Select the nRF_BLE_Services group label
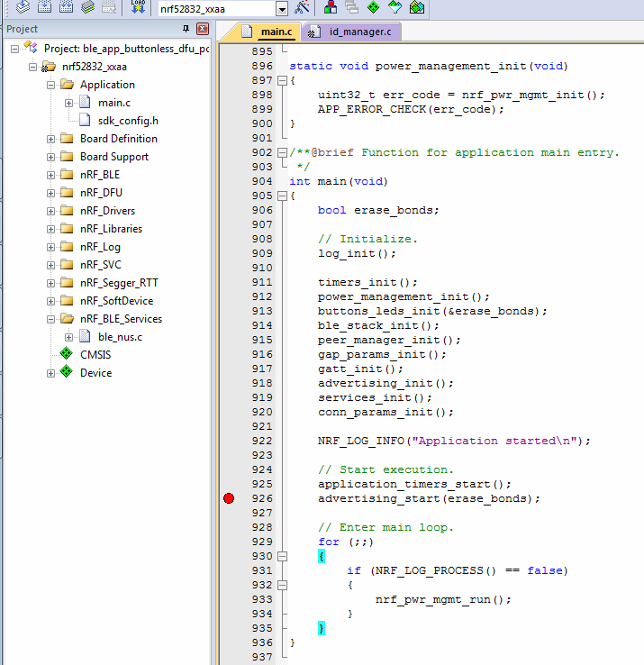Viewport: 644px width, 665px height. tap(122, 319)
